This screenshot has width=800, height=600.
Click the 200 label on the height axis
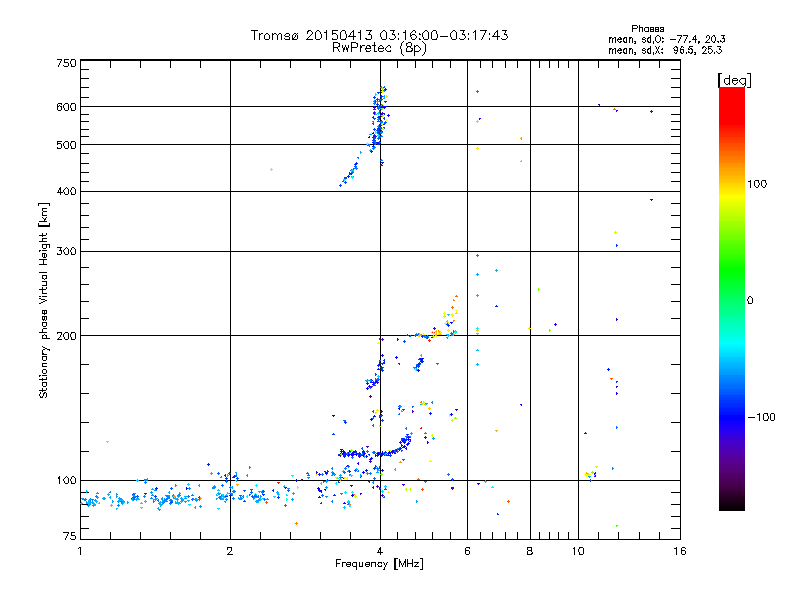(66, 336)
